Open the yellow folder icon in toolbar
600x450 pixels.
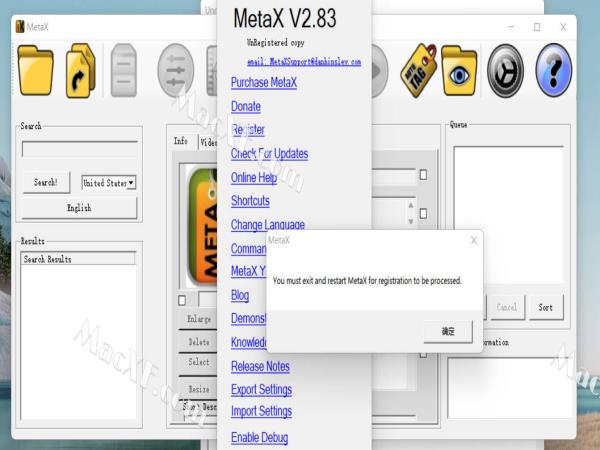coord(35,70)
